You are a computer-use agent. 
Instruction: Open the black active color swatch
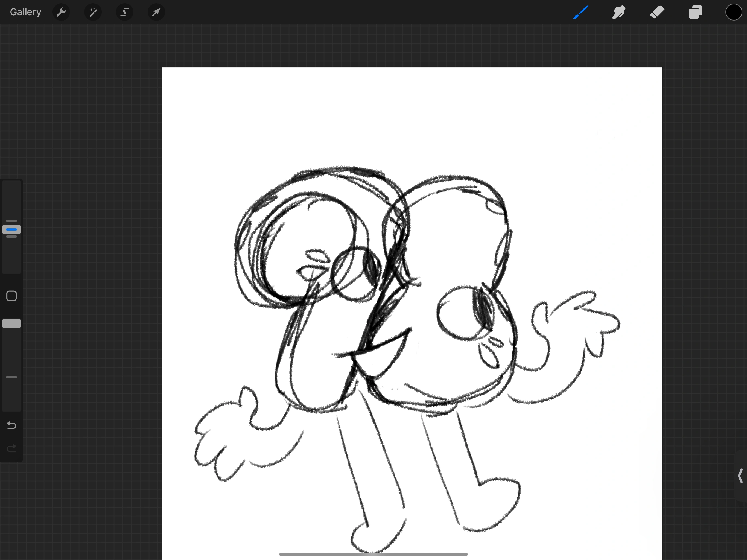[x=734, y=13]
